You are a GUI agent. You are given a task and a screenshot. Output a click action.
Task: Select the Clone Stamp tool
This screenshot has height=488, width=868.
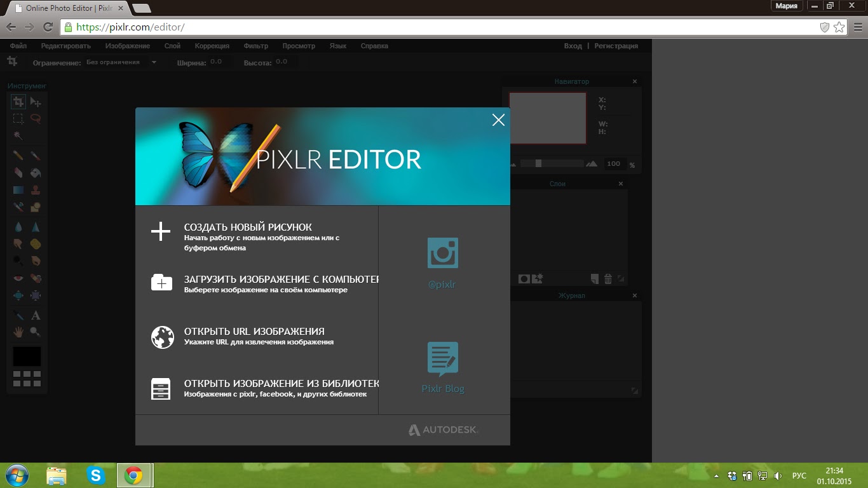36,190
